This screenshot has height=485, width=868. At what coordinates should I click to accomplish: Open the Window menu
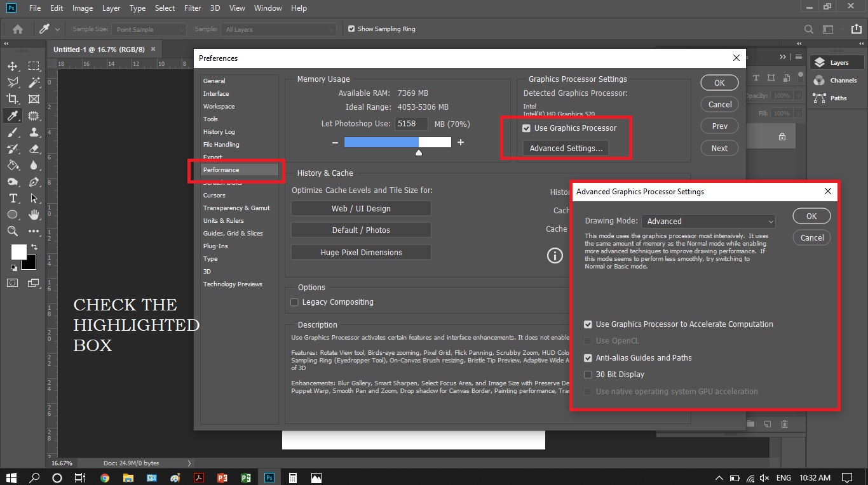[x=268, y=8]
